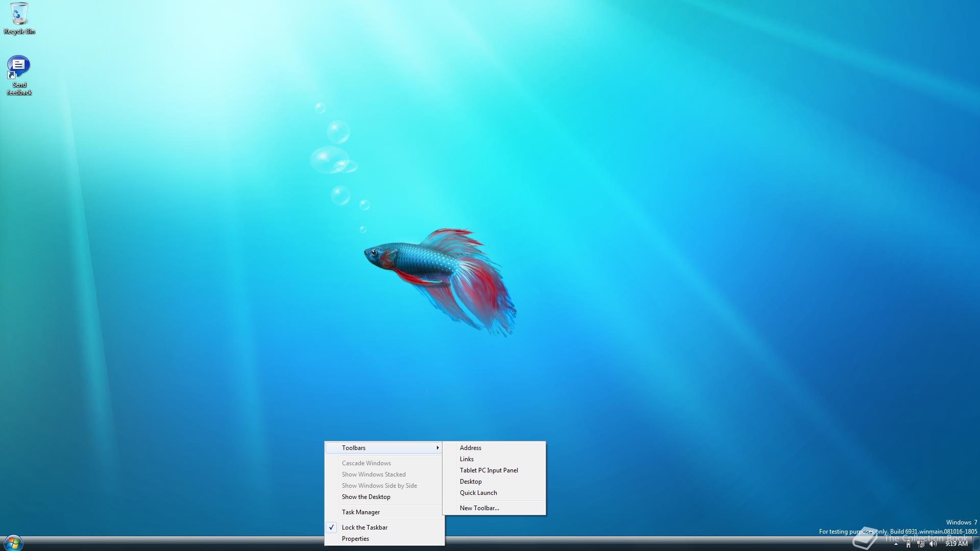Open taskbar Properties menu entry
The width and height of the screenshot is (980, 551).
pos(384,539)
